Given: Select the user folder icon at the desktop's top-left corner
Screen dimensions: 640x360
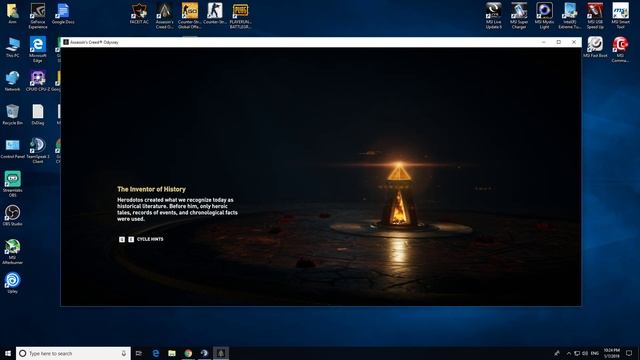Looking at the screenshot, I should pyautogui.click(x=13, y=14).
